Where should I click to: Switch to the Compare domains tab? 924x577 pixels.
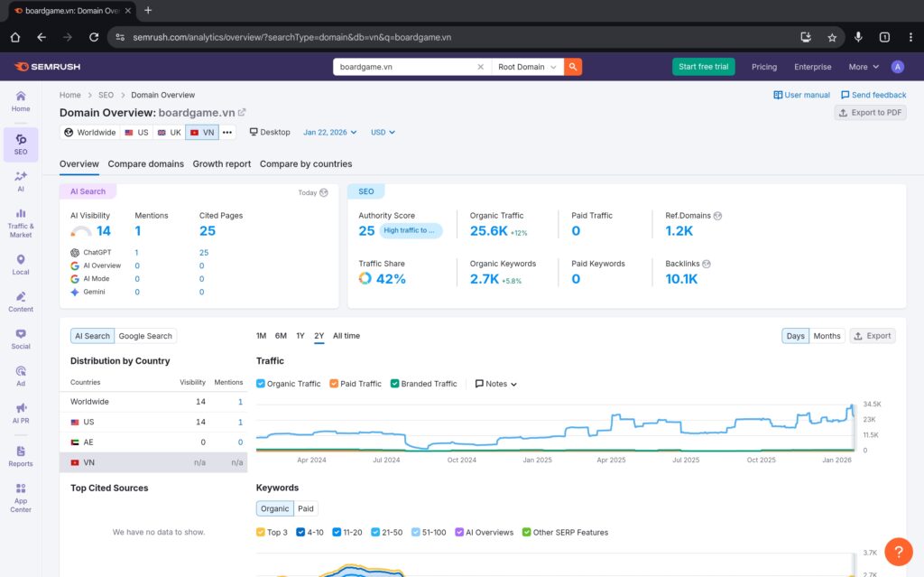click(145, 163)
